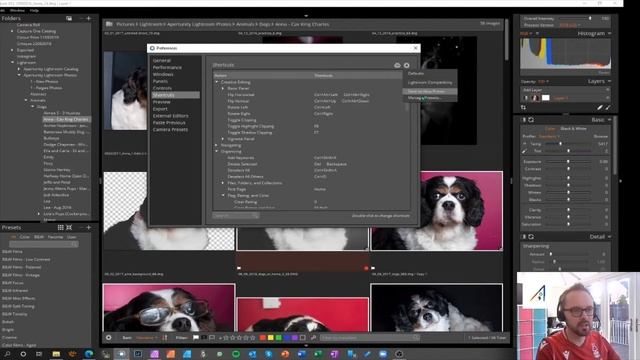
Task: Filter by first star rating
Action: pos(226,338)
